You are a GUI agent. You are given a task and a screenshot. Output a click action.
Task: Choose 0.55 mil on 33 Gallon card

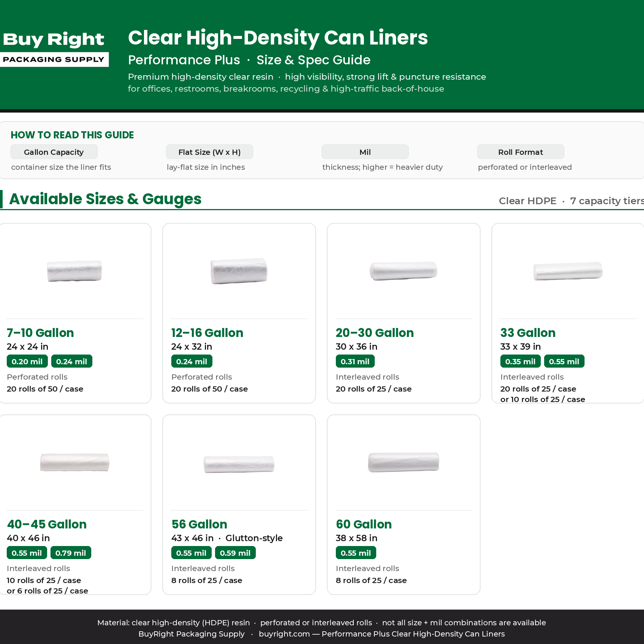564,361
